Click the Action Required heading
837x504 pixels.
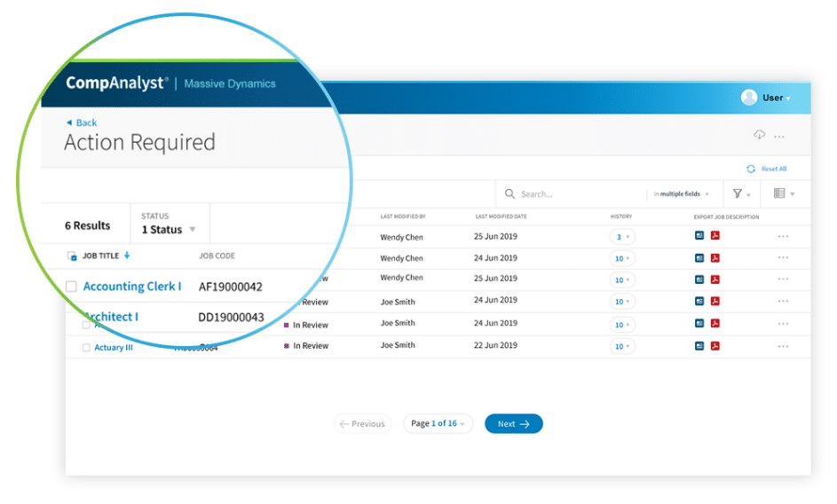coord(140,143)
